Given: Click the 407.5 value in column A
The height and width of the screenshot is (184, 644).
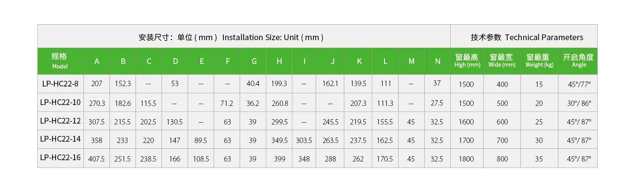Looking at the screenshot, I should click(97, 159).
